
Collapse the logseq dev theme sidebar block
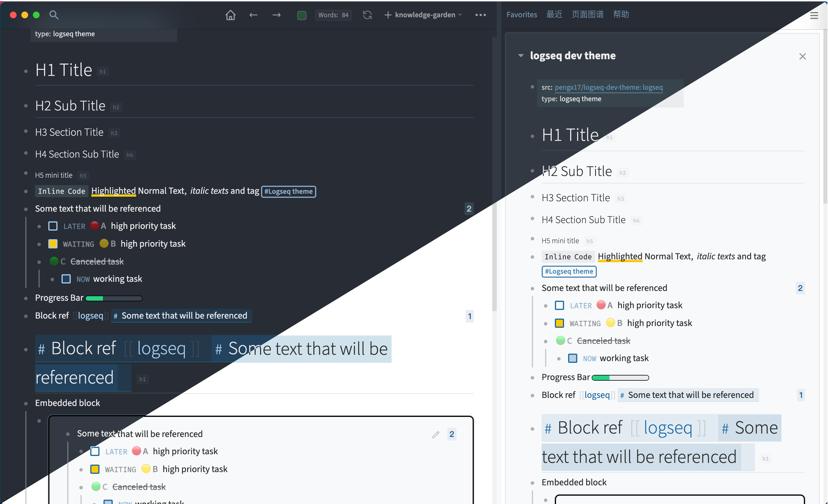(x=521, y=55)
